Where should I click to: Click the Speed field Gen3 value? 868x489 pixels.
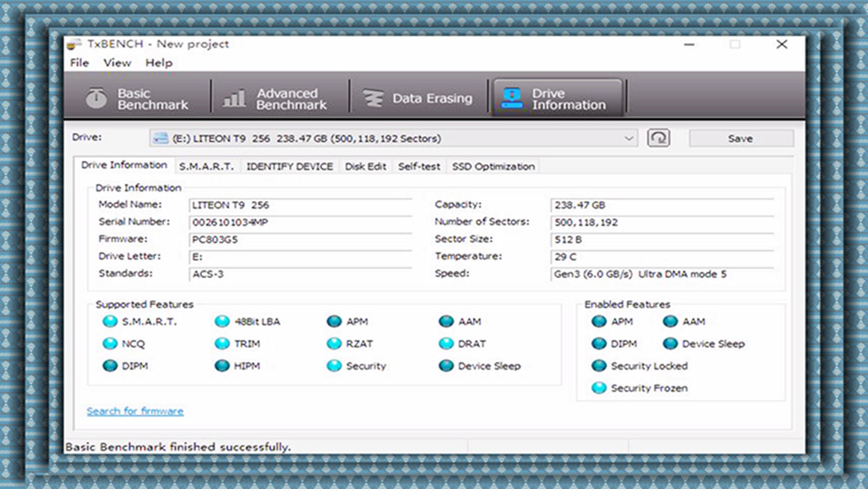tap(663, 274)
